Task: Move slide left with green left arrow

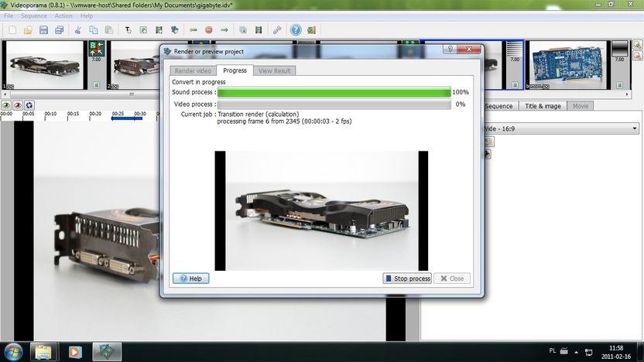Action: (193, 30)
